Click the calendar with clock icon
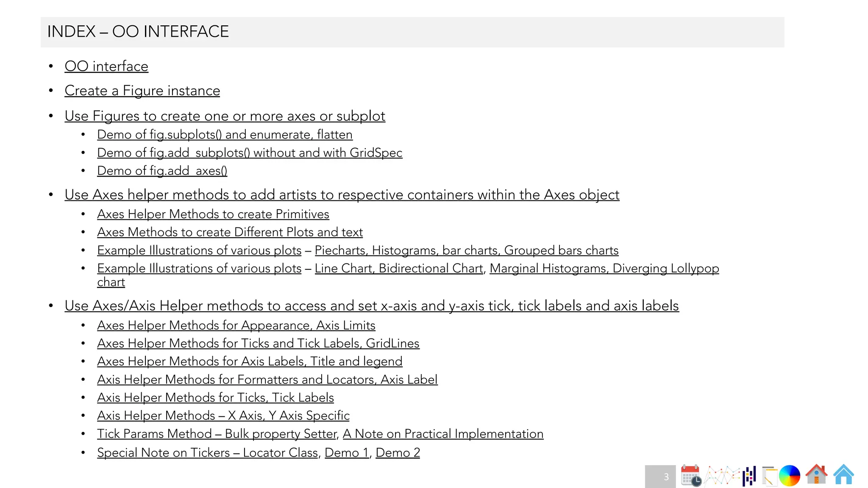The height and width of the screenshot is (488, 868). 691,475
